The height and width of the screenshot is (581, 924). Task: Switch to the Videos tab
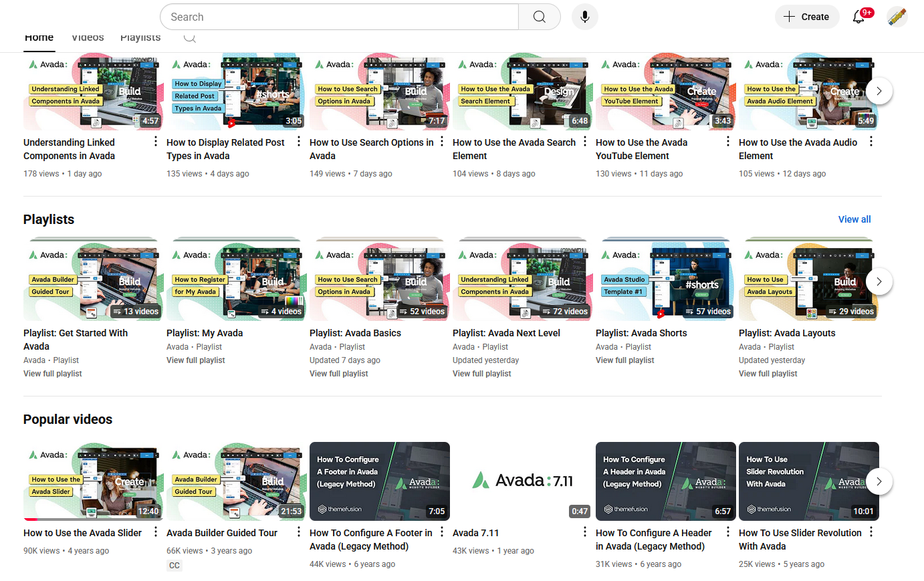[x=88, y=38]
